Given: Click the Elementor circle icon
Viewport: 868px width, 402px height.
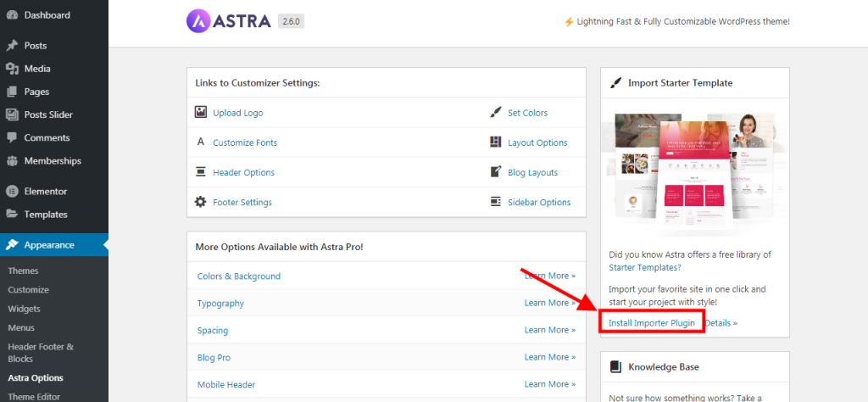Looking at the screenshot, I should tap(12, 191).
